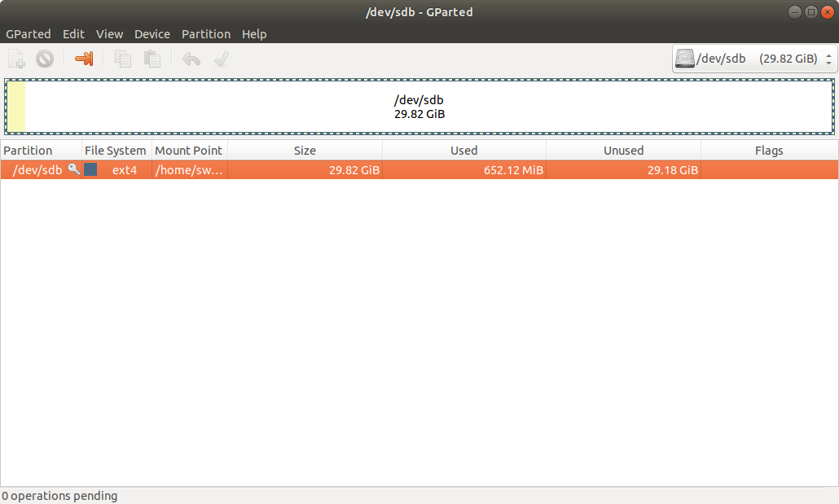Click the Delete partition toolbar icon

click(x=45, y=59)
